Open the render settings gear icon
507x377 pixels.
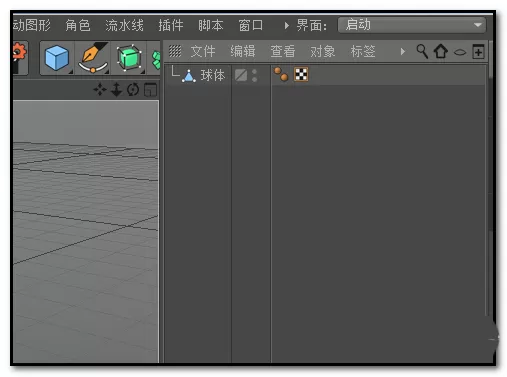point(19,57)
